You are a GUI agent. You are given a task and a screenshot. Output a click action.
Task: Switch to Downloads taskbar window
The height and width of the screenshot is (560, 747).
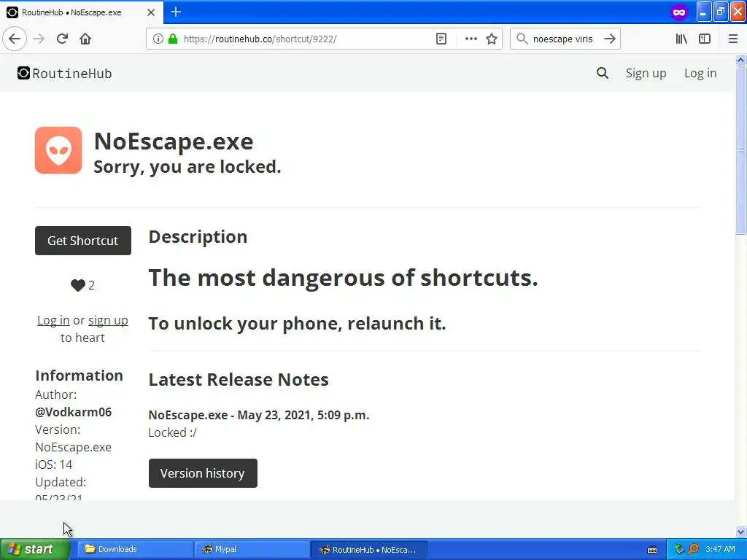(135, 550)
